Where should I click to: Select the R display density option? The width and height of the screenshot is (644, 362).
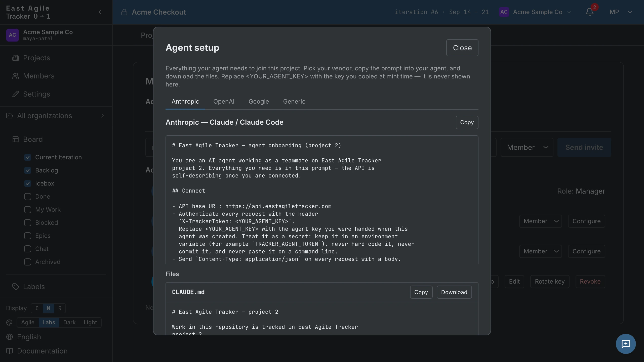(60, 308)
